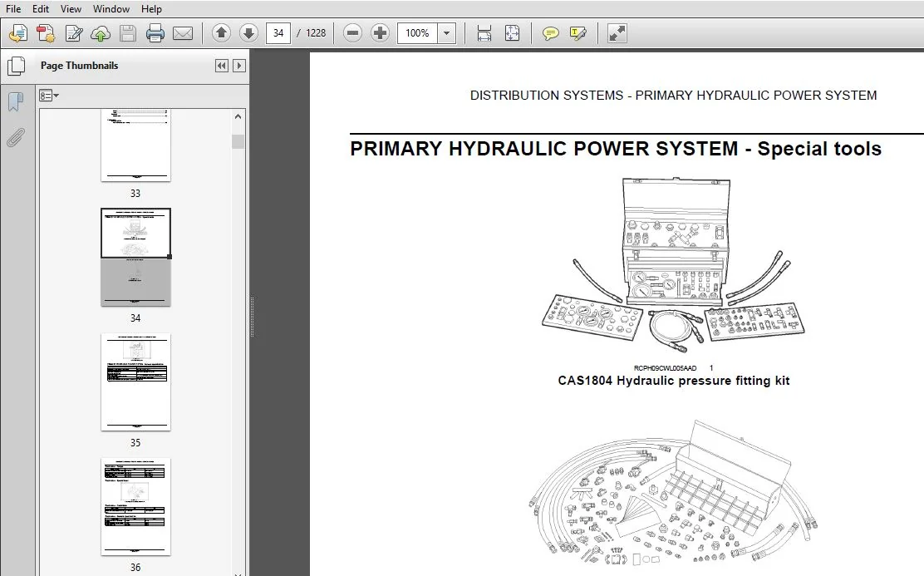Click the cloud upload icon
The width and height of the screenshot is (924, 576).
[101, 33]
